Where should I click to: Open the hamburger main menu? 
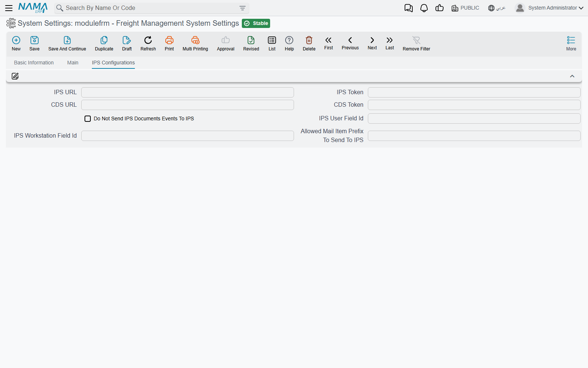(9, 8)
